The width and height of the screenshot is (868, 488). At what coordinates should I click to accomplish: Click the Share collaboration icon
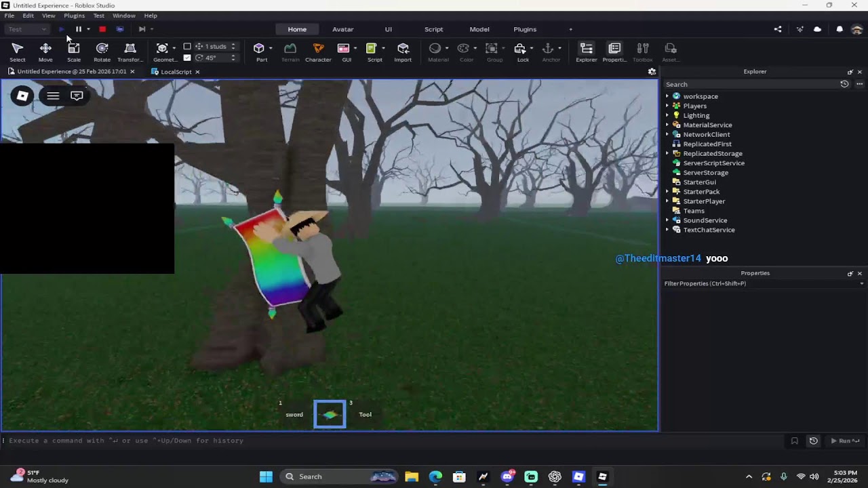(x=778, y=29)
